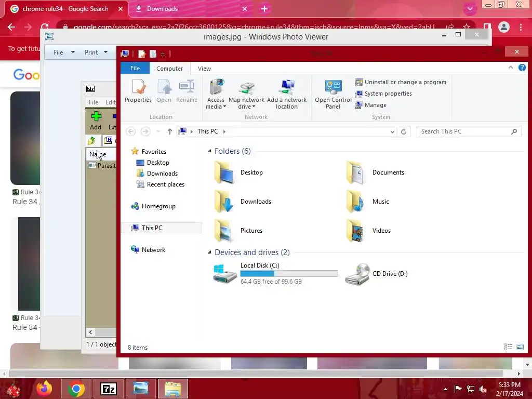Go up one level arrow
Image resolution: width=532 pixels, height=399 pixels.
pyautogui.click(x=170, y=131)
